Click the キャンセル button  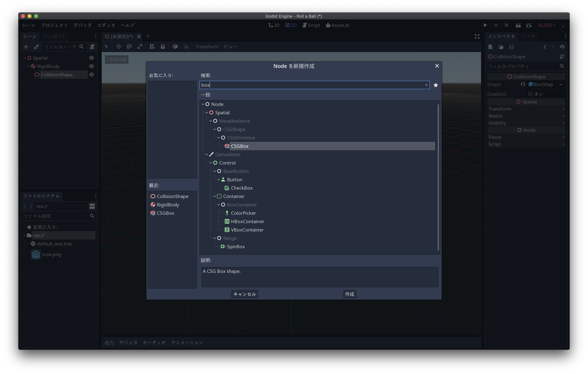coord(245,294)
